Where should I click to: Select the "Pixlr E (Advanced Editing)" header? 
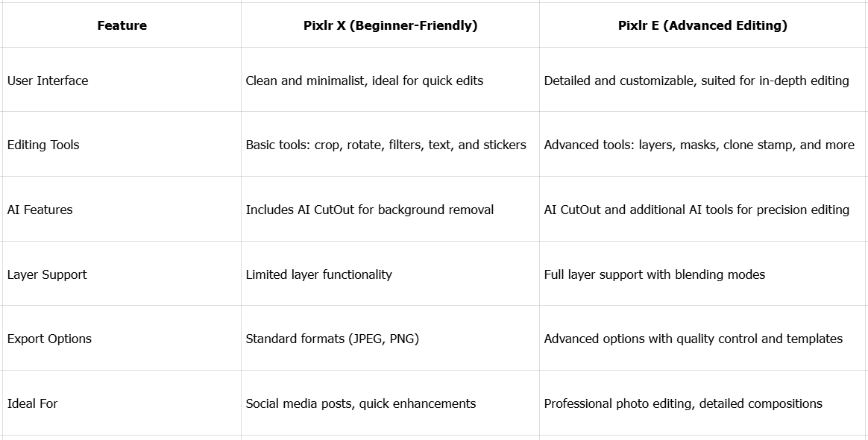pos(702,25)
